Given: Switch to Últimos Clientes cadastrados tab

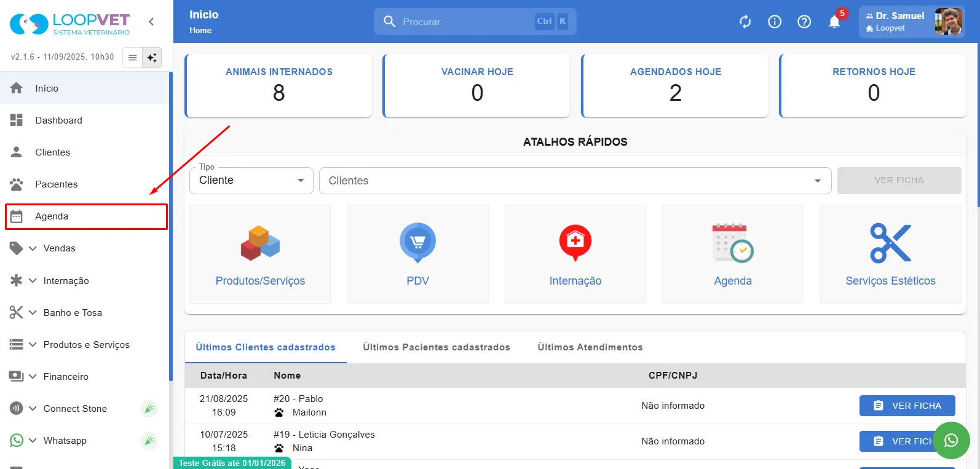Looking at the screenshot, I should pos(266,347).
